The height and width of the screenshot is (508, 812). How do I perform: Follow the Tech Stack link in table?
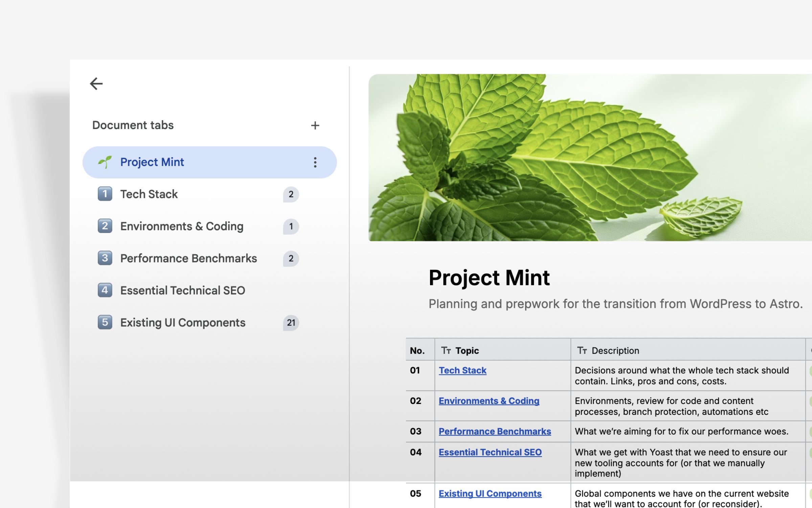click(463, 371)
